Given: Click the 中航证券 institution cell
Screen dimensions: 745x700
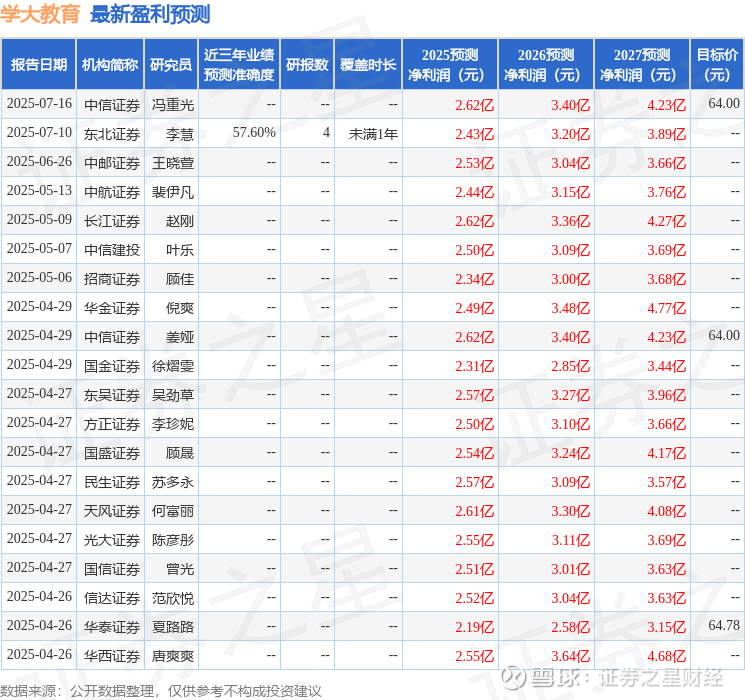Looking at the screenshot, I should [112, 192].
